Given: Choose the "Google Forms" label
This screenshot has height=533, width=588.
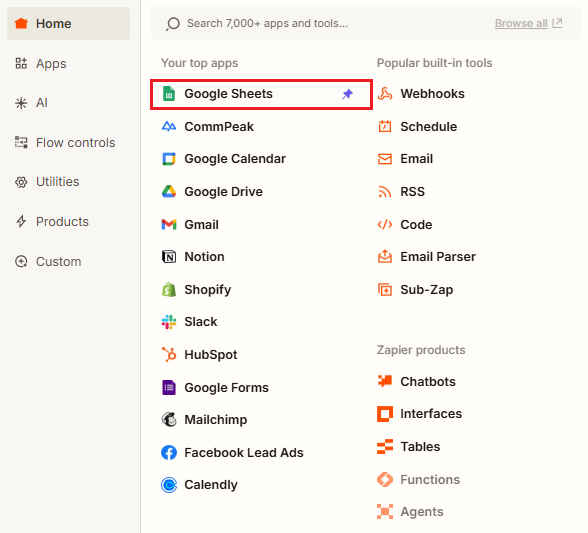Looking at the screenshot, I should pyautogui.click(x=226, y=387).
